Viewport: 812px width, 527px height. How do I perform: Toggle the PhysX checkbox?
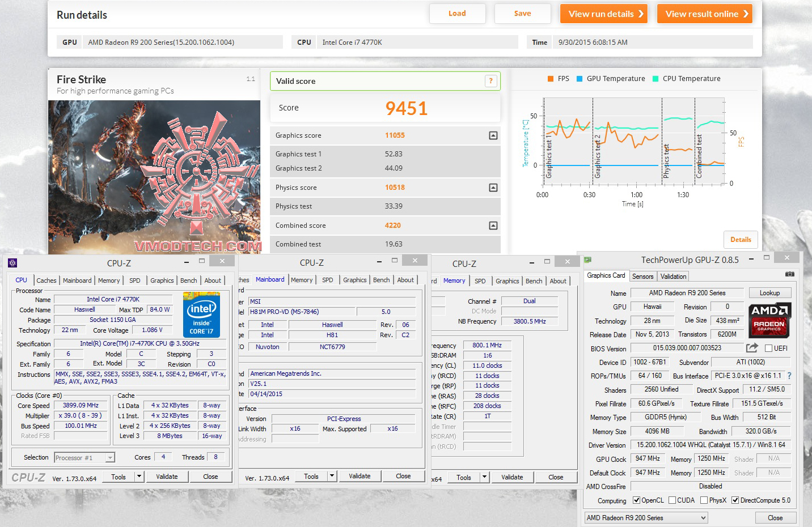pos(704,500)
